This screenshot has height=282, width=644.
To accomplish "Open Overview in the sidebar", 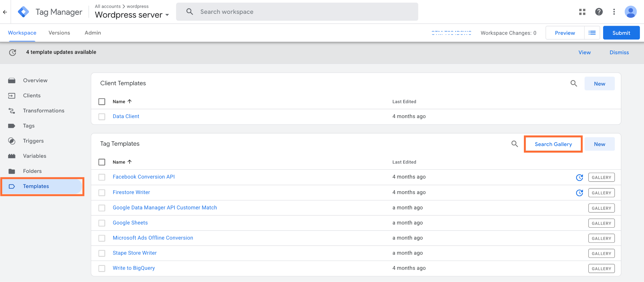I will coord(35,80).
